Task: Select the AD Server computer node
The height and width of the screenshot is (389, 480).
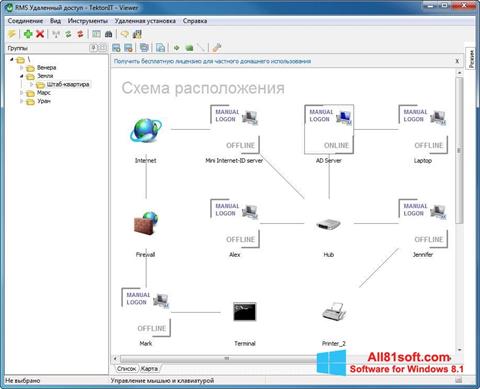Action: [x=329, y=130]
